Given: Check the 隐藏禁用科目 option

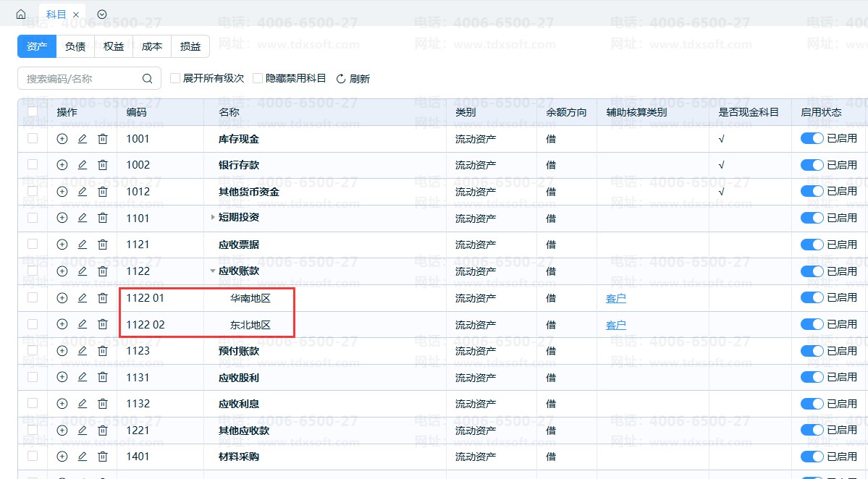Looking at the screenshot, I should click(258, 79).
